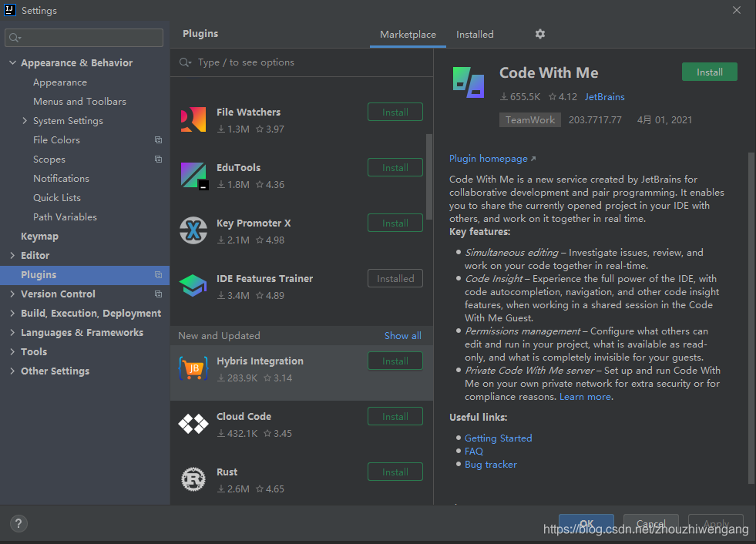Select the Key Promoter X plugin name
The image size is (756, 544).
tap(254, 223)
